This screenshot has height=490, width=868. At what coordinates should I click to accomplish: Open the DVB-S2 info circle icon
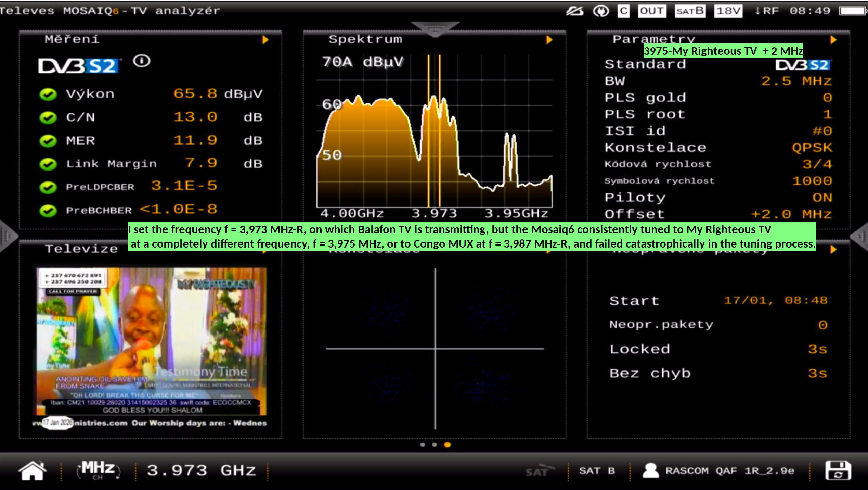coord(142,61)
